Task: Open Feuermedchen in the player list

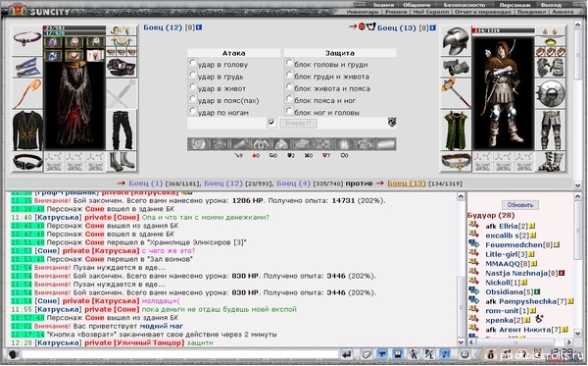Action: (514, 244)
